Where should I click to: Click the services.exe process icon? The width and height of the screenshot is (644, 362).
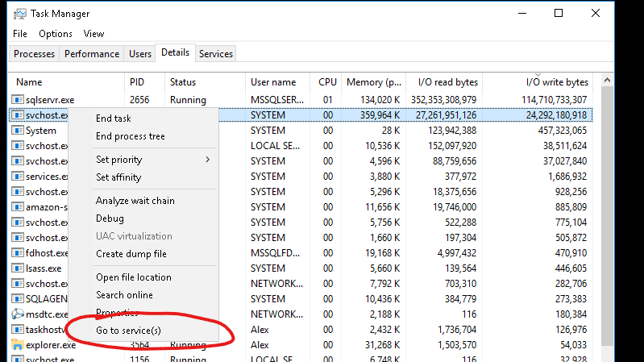coord(18,177)
